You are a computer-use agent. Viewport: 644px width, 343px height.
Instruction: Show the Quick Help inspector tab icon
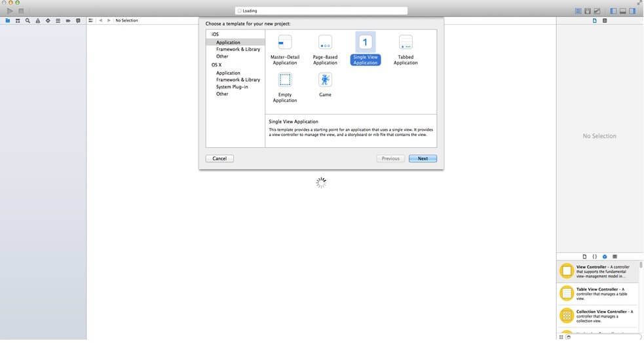[x=605, y=20]
